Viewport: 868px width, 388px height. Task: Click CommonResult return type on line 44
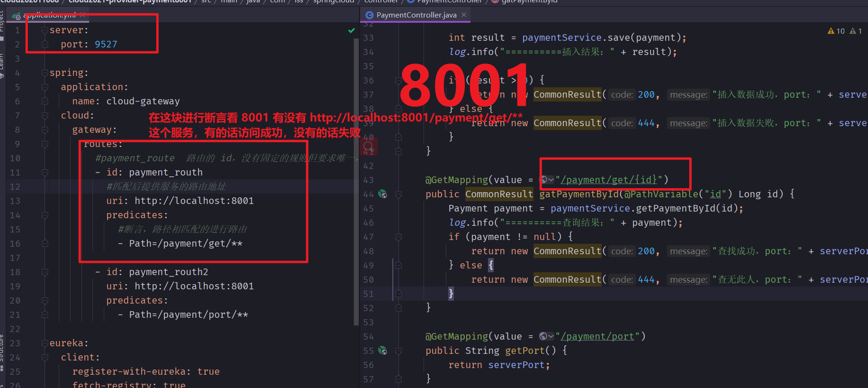[x=499, y=194]
